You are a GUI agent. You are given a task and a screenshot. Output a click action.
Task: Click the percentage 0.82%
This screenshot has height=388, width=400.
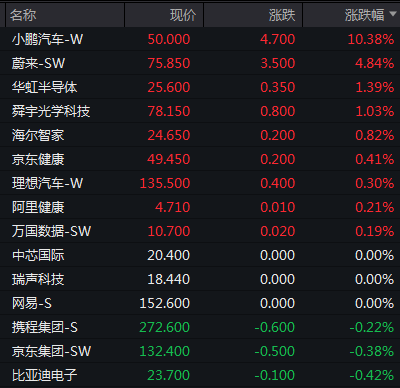375,135
